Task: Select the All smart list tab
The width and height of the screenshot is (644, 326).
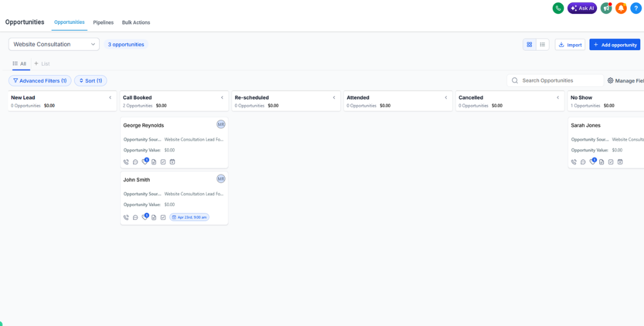Action: (19, 64)
